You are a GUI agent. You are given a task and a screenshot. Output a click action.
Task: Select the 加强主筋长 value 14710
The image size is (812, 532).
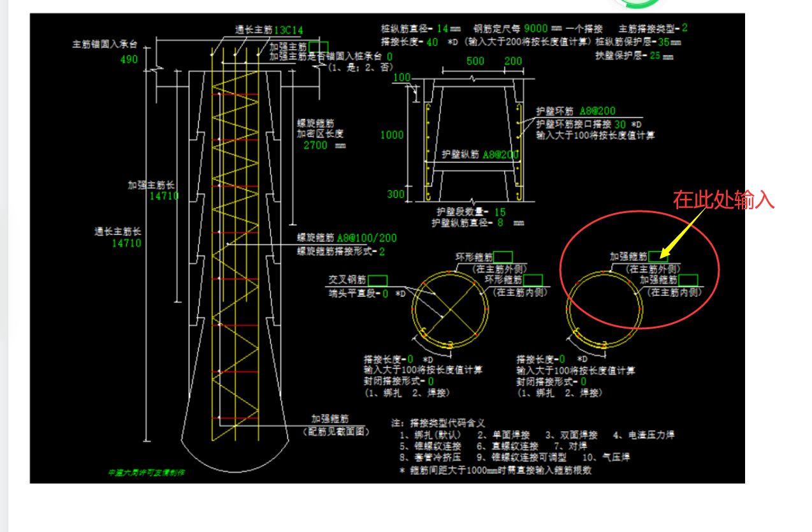click(164, 196)
